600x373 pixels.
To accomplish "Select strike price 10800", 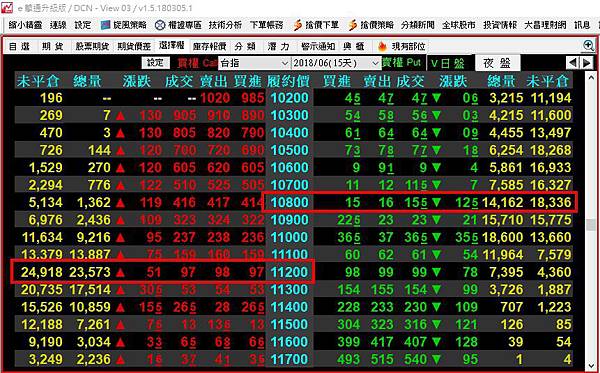I will (x=289, y=202).
